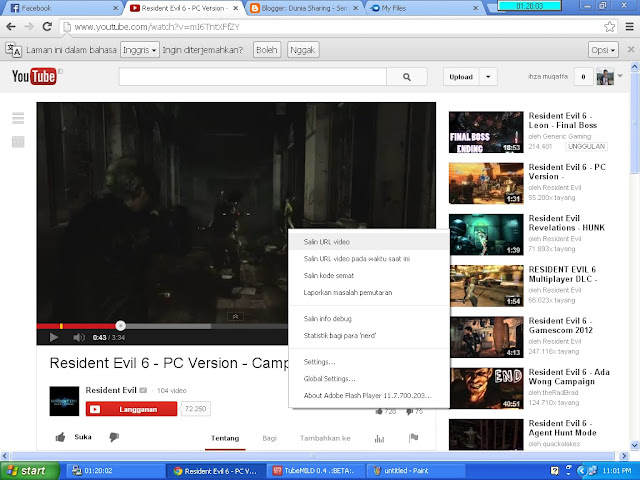Mute the video using the speaker icon
This screenshot has width=640, height=480.
point(78,337)
